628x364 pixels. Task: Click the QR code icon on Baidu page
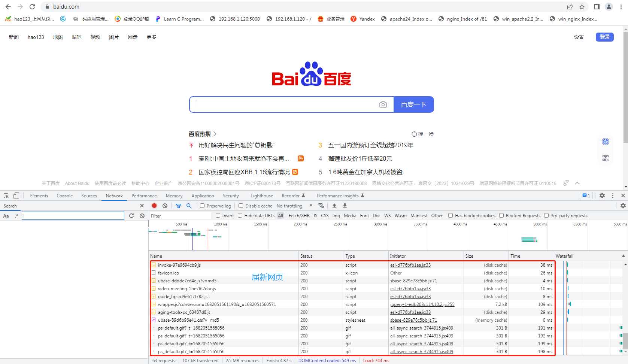[x=606, y=158]
